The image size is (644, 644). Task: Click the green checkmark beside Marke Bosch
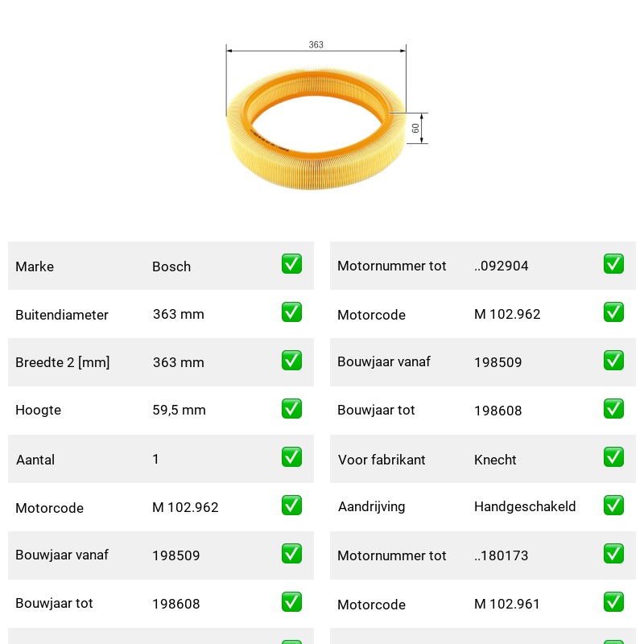tap(291, 264)
